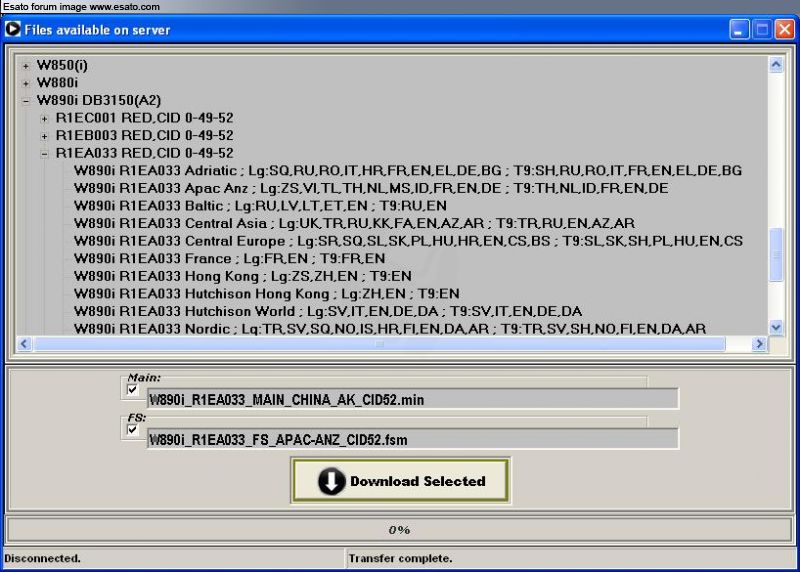Select R1EC001 RED,CID 0-49-52 entry
The image size is (800, 572).
click(144, 118)
